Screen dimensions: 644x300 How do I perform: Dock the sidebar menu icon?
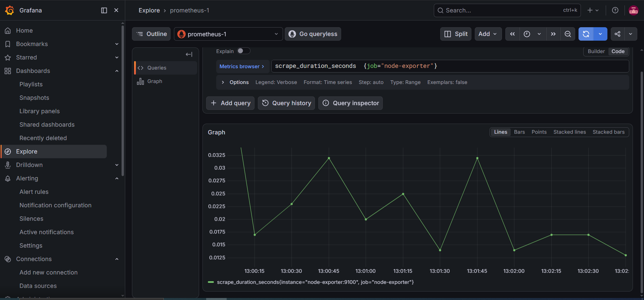[104, 10]
